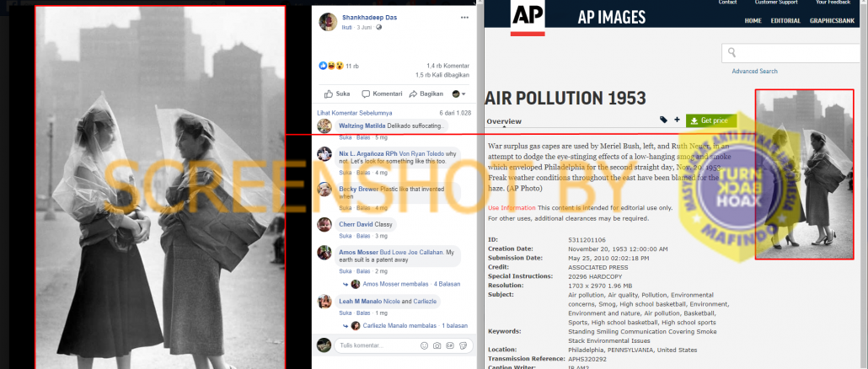This screenshot has height=369, width=868.
Task: Click the Use Information red label
Action: (512, 208)
